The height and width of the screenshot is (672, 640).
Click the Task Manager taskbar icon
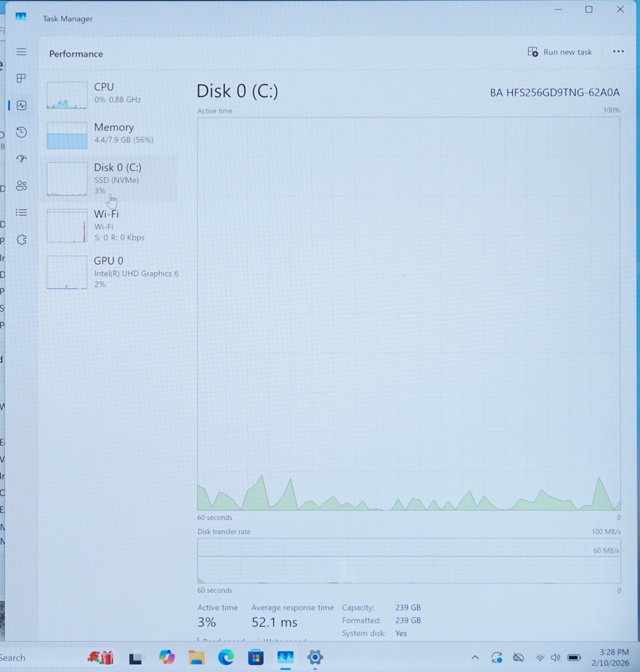[285, 657]
